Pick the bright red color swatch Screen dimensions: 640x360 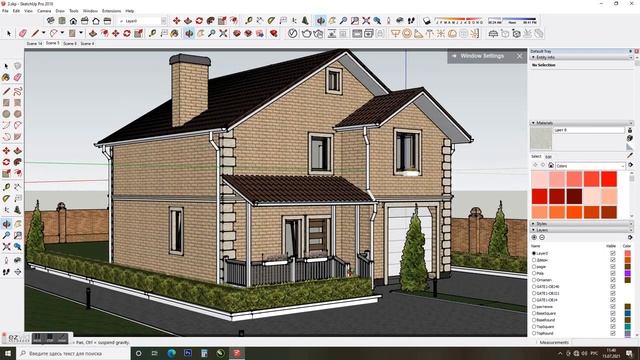click(609, 179)
